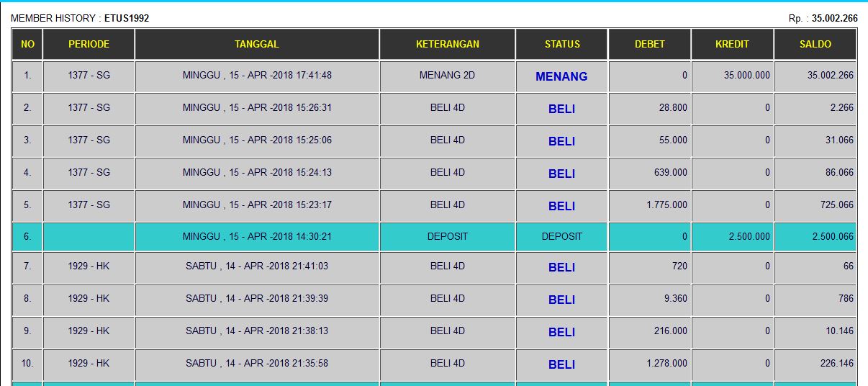Click the 2.266 saldo value
The height and width of the screenshot is (386, 868).
841,108
